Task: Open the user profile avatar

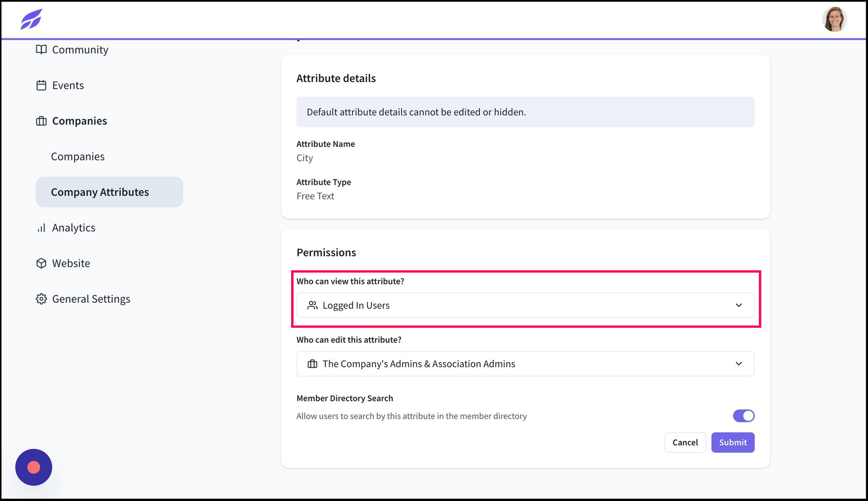Action: [835, 19]
